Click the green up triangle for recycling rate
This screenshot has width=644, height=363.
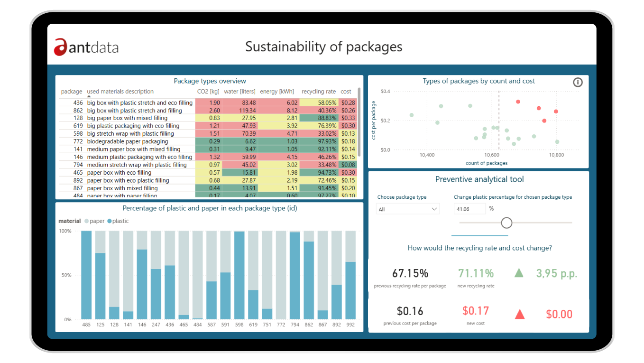pyautogui.click(x=519, y=273)
